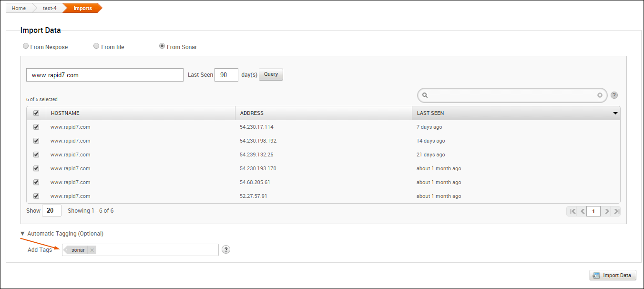Image resolution: width=644 pixels, height=289 pixels.
Task: Sort by the Last Seen column arrow
Action: 615,113
